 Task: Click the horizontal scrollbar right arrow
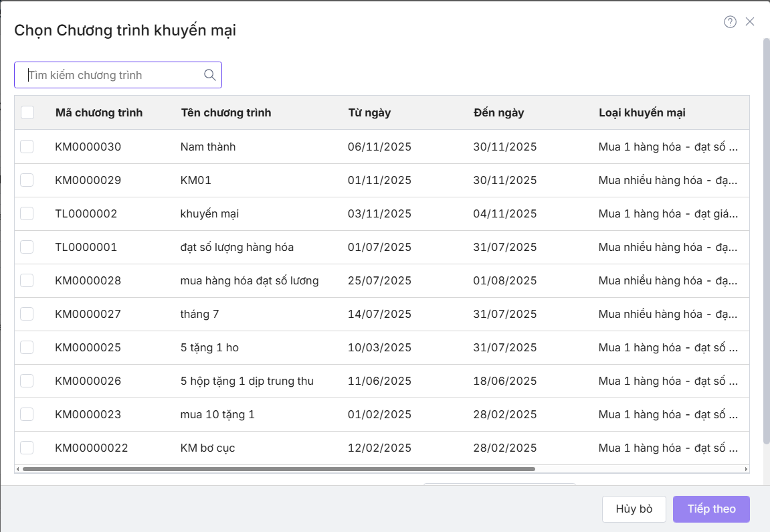pos(746,469)
